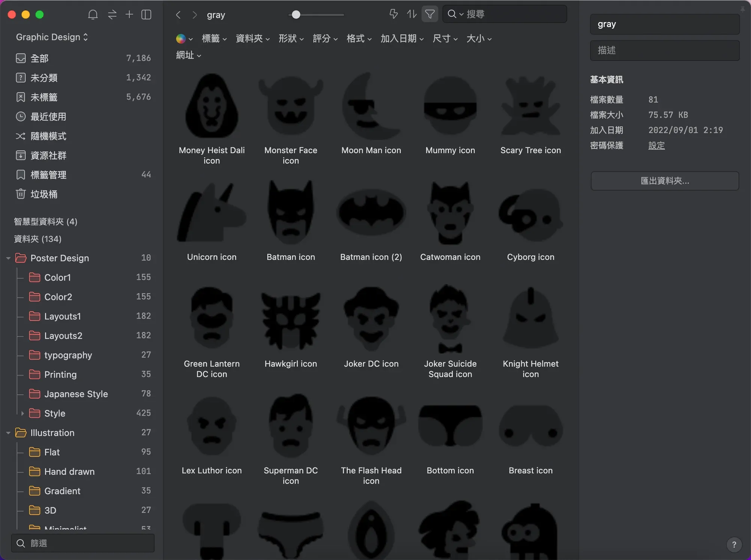The image size is (751, 560).
Task: Open the 大小 filter dropdown
Action: pos(479,39)
